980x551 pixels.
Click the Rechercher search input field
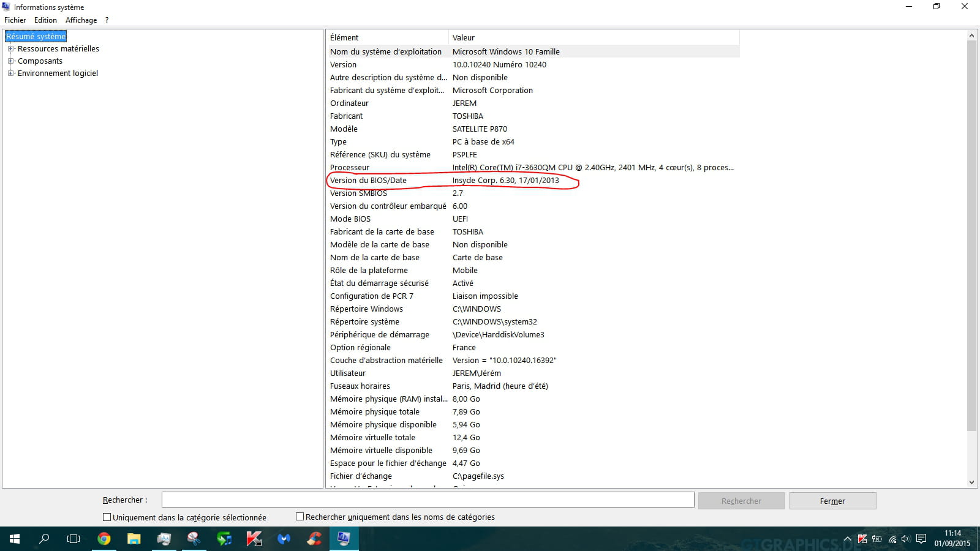click(428, 500)
